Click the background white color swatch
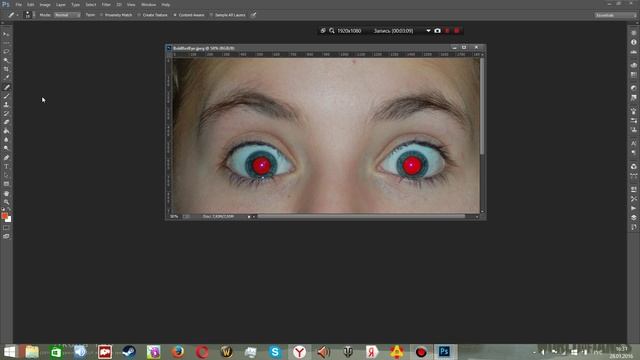 pos(9,220)
